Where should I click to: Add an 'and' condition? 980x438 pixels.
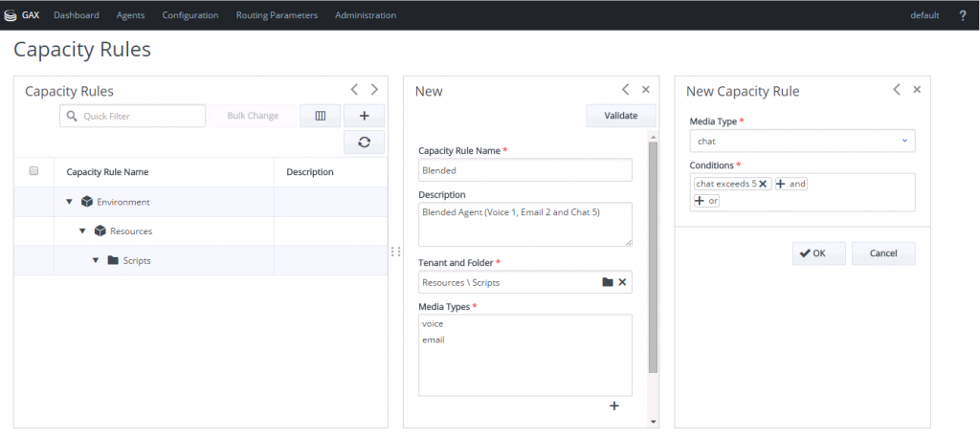click(791, 185)
